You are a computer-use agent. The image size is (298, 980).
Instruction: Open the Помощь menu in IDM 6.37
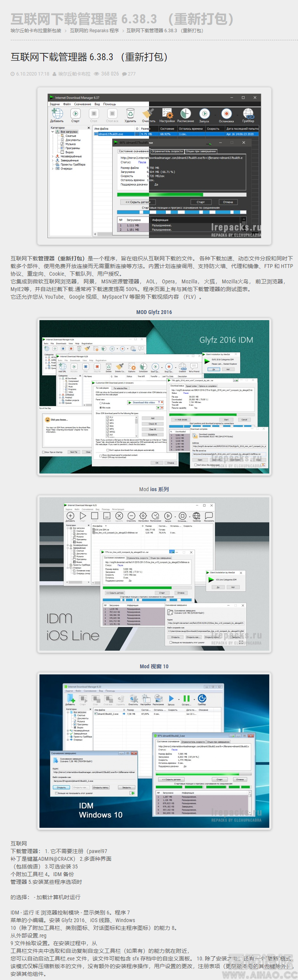coord(110,104)
